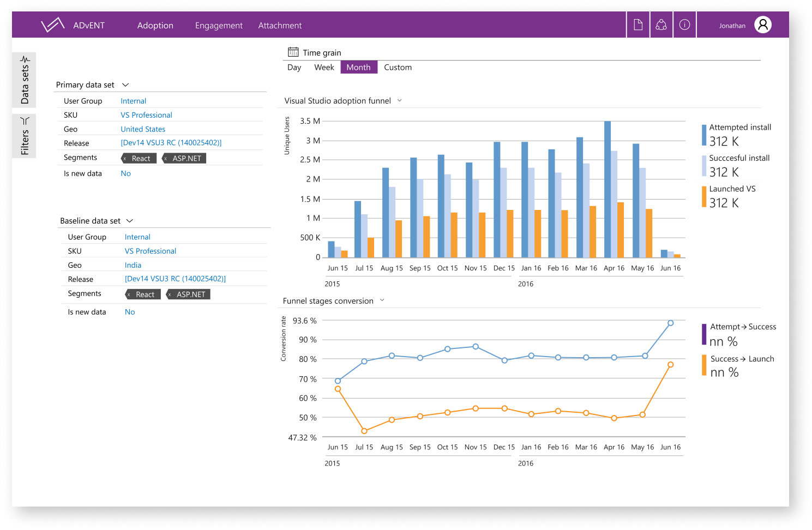Go to the Adoption tab
The image size is (812, 530).
coord(155,25)
